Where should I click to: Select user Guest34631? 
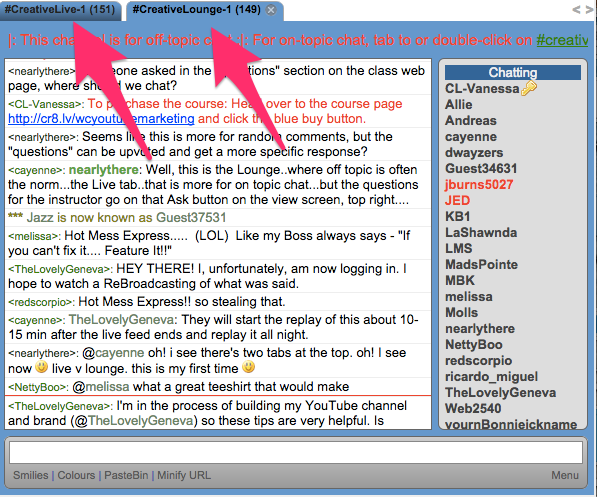click(481, 169)
